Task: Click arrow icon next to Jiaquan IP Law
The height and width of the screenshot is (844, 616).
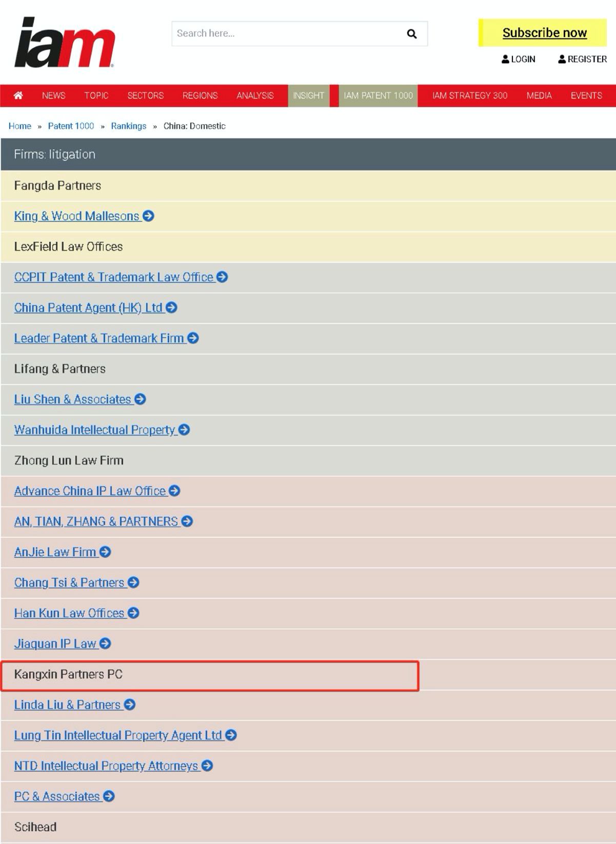Action: (105, 643)
